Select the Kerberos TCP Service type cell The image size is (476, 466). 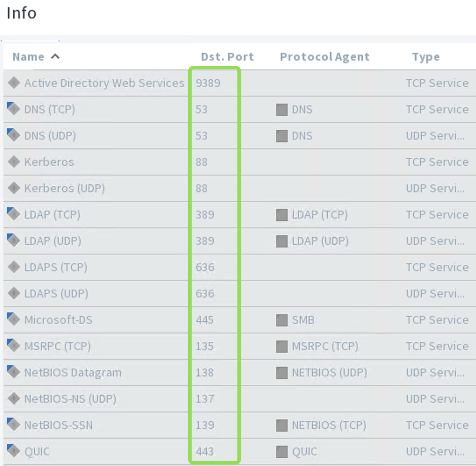(x=437, y=162)
